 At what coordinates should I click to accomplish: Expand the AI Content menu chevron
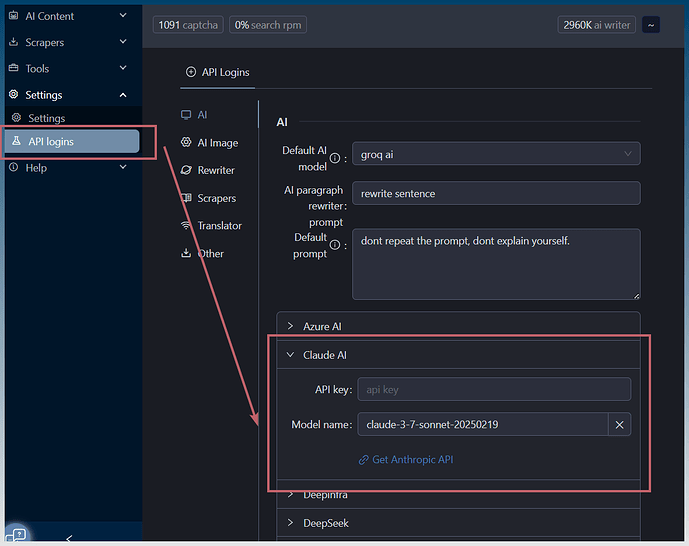point(123,15)
